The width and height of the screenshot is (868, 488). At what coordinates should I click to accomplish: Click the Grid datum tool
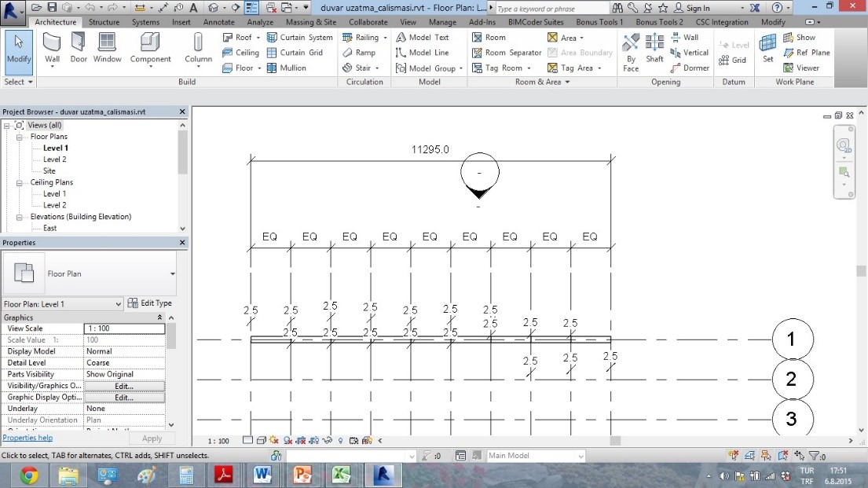(732, 61)
